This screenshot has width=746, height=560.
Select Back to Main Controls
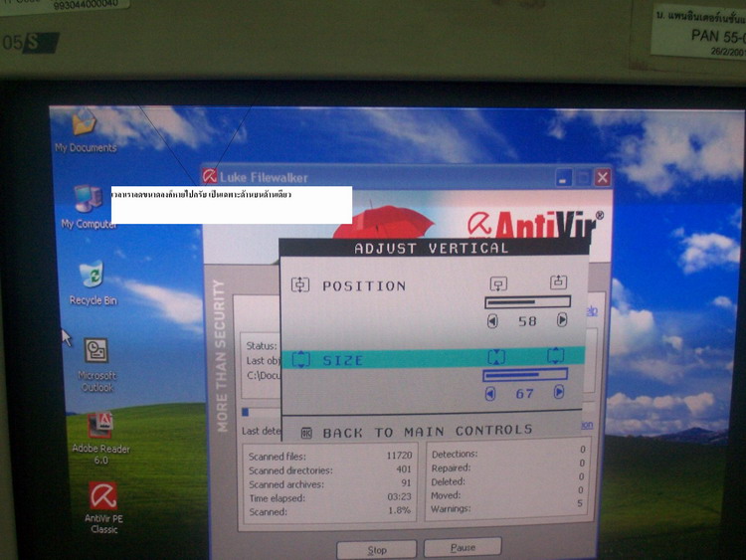(417, 432)
